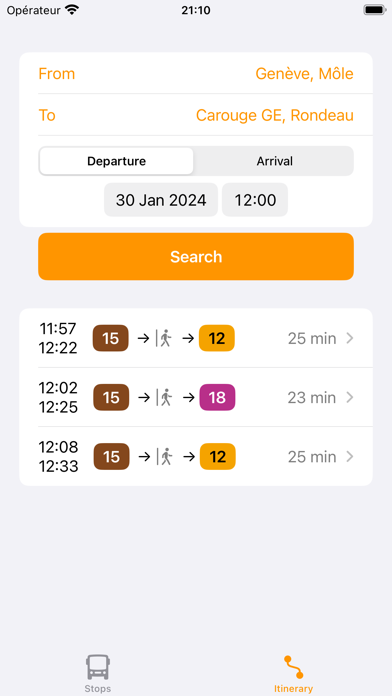Start the orange Search button

coord(196,257)
